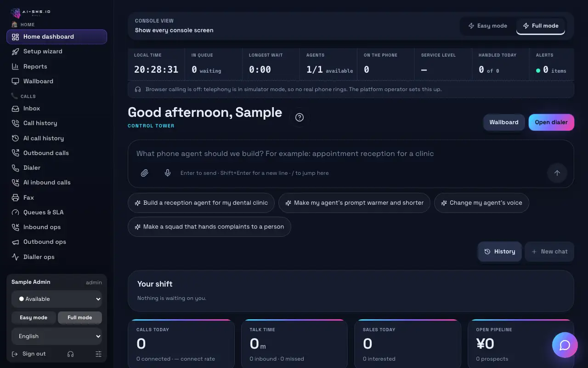Click the paperclip attachment icon

144,173
